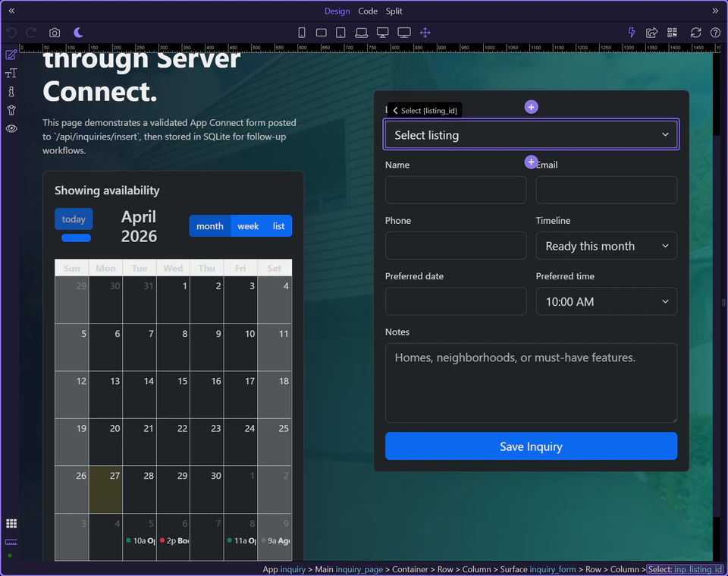Viewport: 728px width, 576px height.
Task: Toggle the eye visibility icon in sidebar
Action: click(x=11, y=128)
